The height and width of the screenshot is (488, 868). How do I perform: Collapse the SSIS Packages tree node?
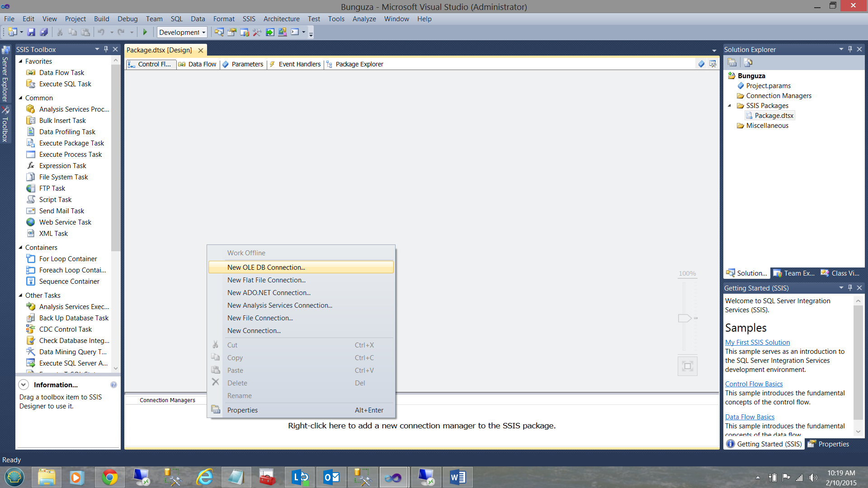tap(729, 106)
